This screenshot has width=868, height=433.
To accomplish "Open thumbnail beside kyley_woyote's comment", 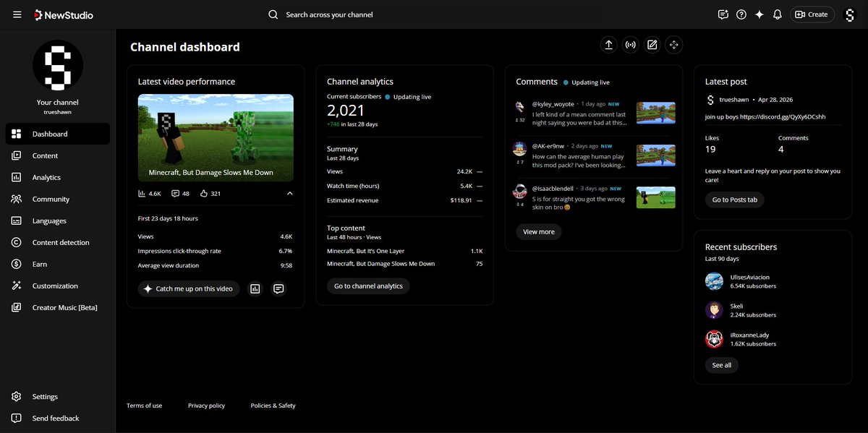I will pyautogui.click(x=656, y=113).
